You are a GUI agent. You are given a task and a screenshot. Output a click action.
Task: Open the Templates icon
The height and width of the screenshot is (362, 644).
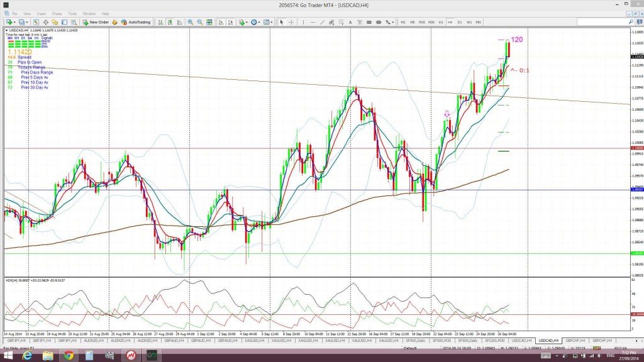tap(267, 22)
